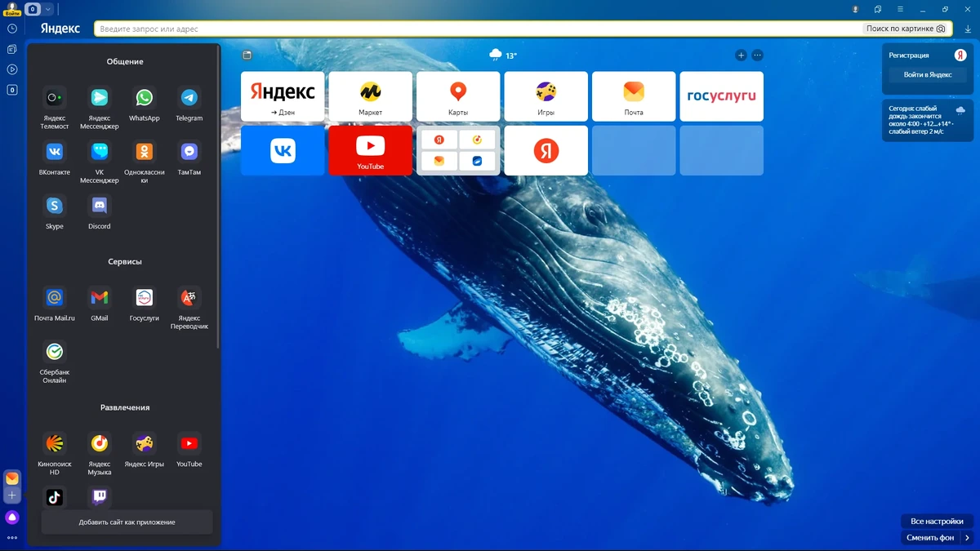
Task: Click Сменить фон button
Action: [x=930, y=538]
